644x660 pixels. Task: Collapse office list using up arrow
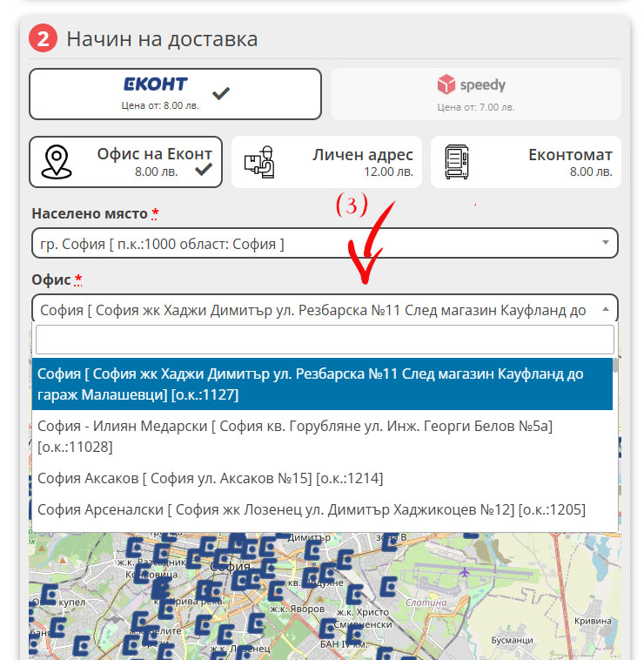point(606,309)
